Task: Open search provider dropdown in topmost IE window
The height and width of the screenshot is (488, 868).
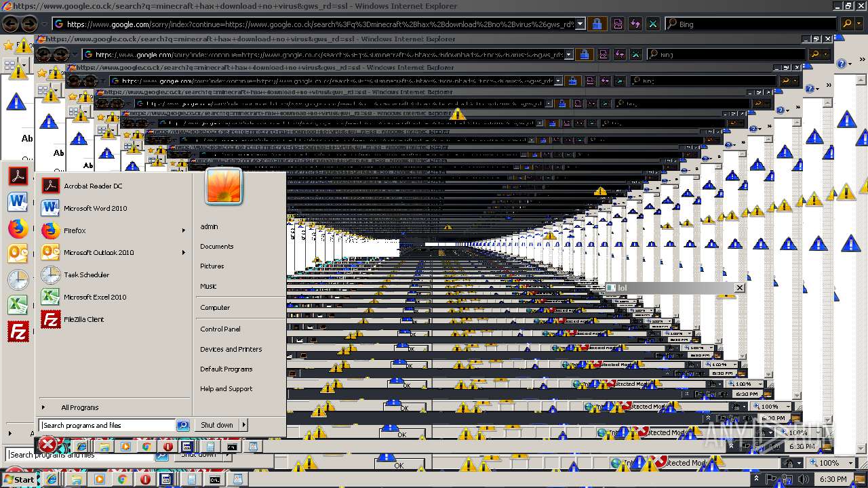Action: pos(859,24)
